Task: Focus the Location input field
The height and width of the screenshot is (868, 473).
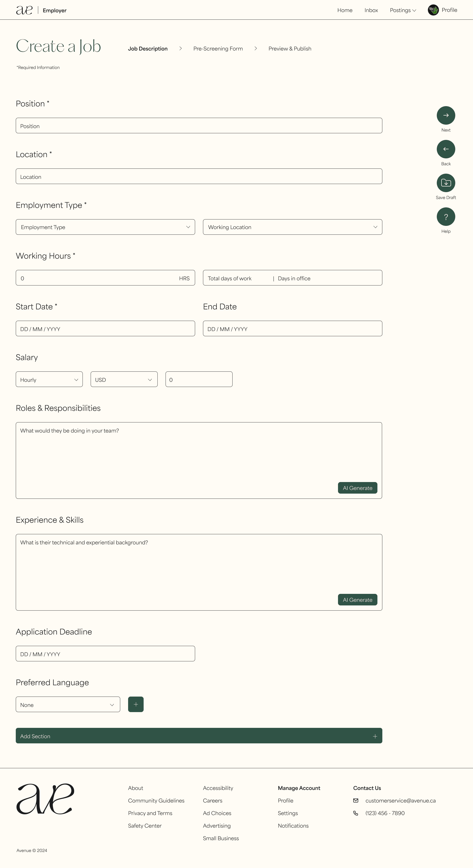Action: tap(199, 176)
